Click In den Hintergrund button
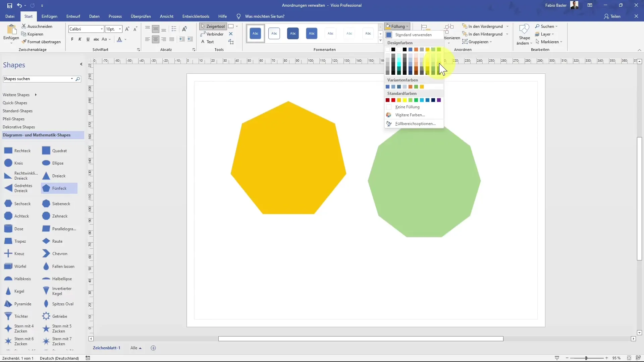The width and height of the screenshot is (644, 362). click(482, 34)
